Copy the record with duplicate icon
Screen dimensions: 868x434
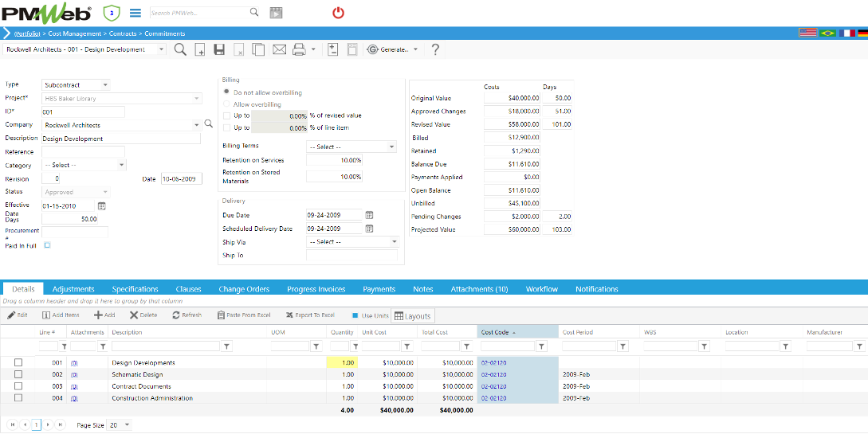click(x=258, y=49)
